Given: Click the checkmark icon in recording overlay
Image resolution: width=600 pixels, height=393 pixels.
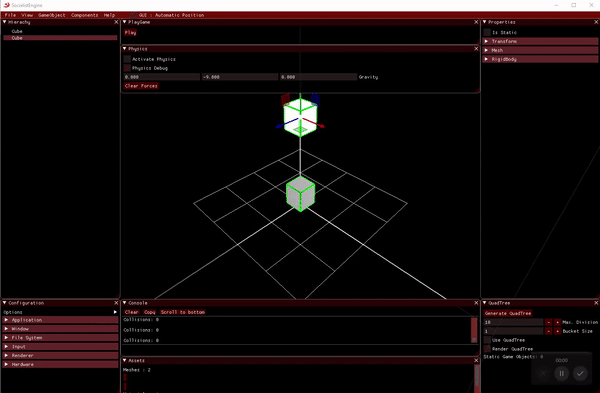Looking at the screenshot, I should tap(580, 373).
